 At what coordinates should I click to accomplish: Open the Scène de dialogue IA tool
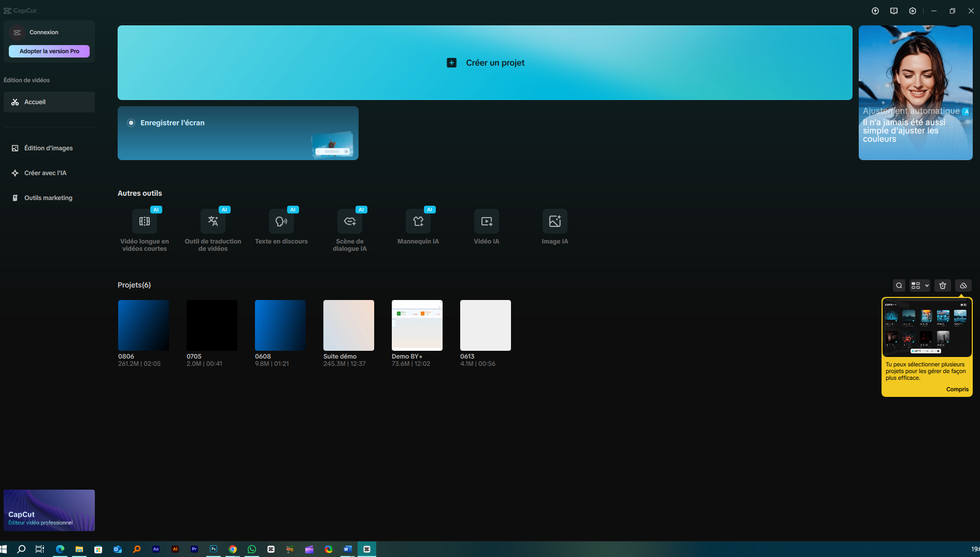point(350,230)
